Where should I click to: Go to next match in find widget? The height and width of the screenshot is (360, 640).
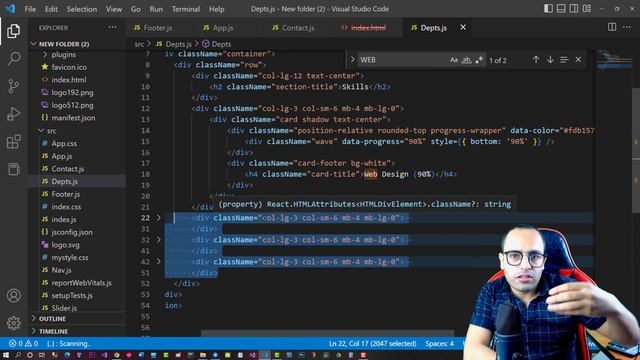[x=550, y=60]
